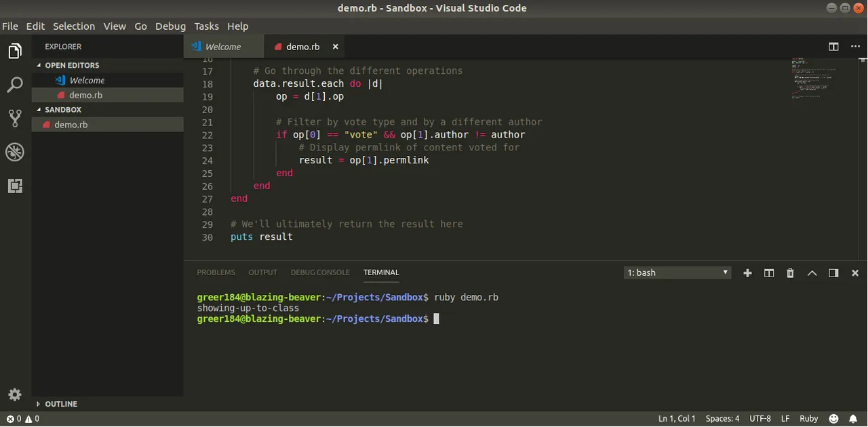Click the 'op = d[1].op' line

310,96
